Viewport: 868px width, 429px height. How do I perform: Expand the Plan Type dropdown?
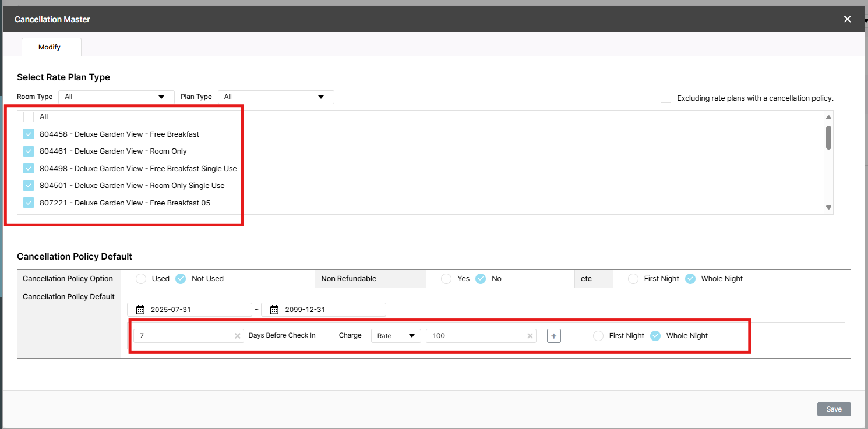click(x=276, y=97)
